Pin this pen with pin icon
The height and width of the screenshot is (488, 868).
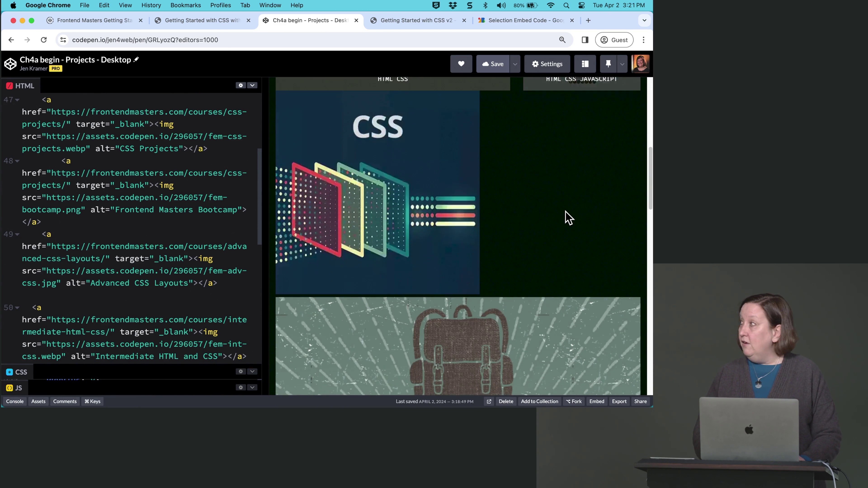(608, 64)
